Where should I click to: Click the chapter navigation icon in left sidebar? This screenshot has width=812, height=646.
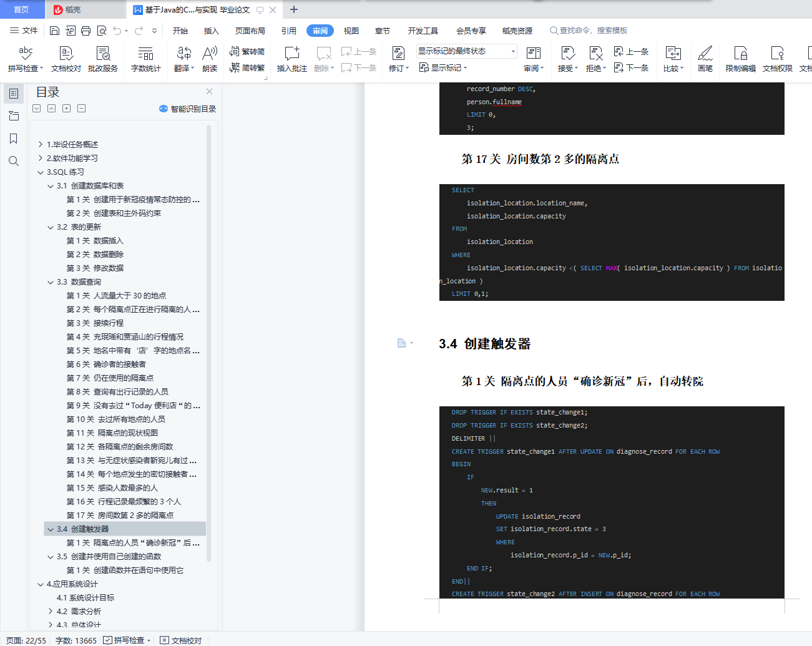pyautogui.click(x=14, y=116)
